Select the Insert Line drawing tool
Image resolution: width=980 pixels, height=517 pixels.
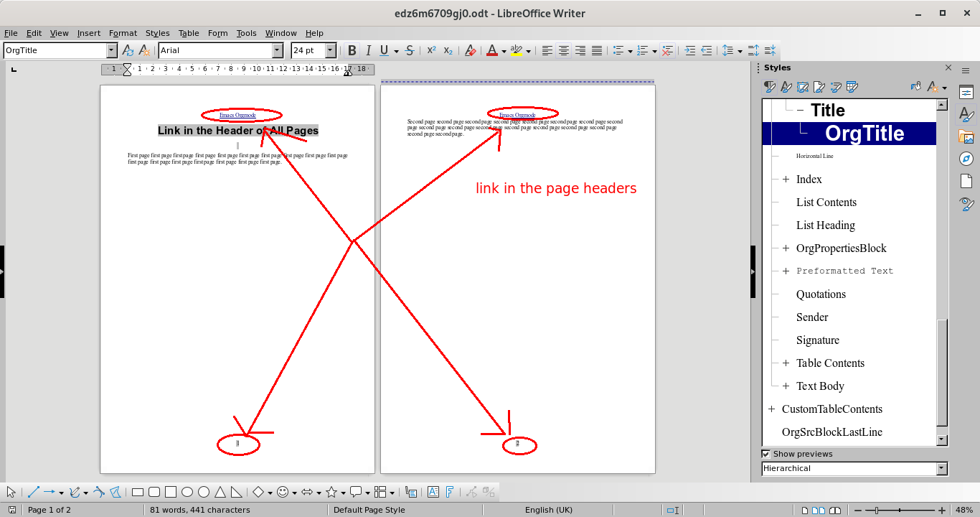point(33,492)
